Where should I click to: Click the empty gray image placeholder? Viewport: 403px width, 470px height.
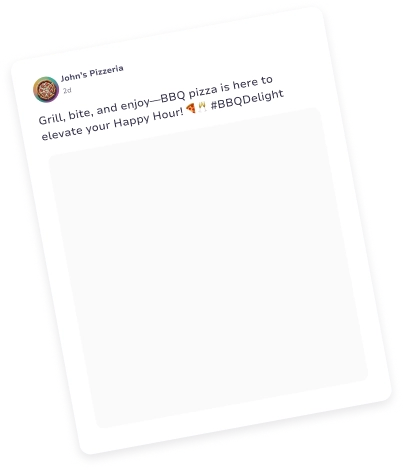(209, 267)
